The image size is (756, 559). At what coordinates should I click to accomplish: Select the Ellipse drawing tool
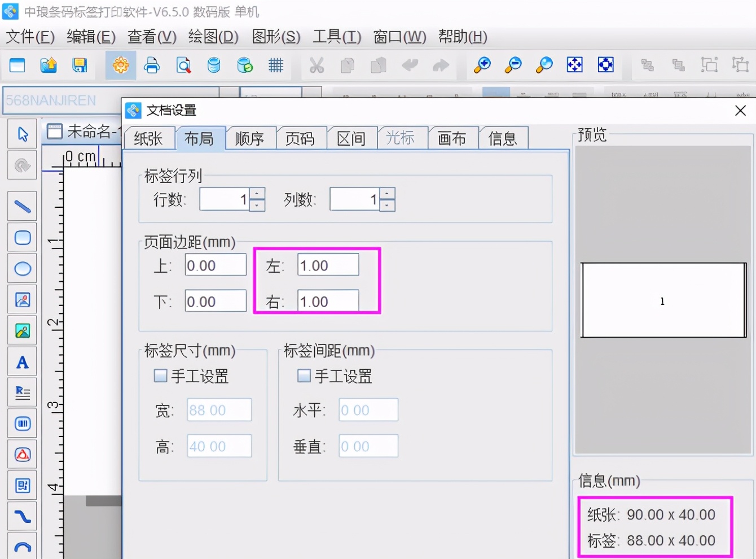pyautogui.click(x=21, y=268)
